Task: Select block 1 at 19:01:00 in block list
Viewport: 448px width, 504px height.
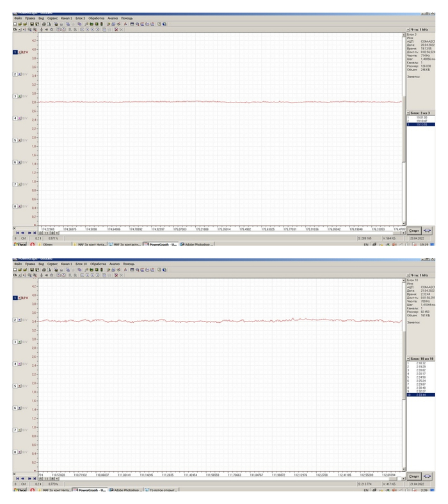Action: [x=420, y=118]
